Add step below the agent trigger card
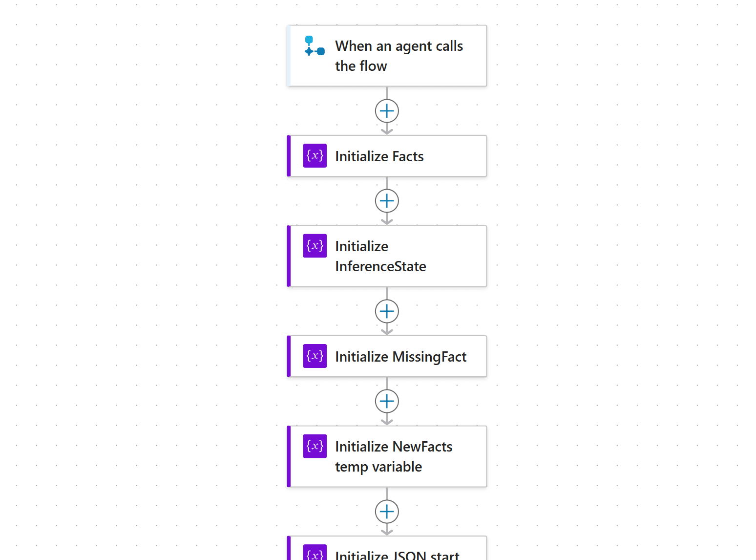The height and width of the screenshot is (560, 756). pyautogui.click(x=387, y=111)
